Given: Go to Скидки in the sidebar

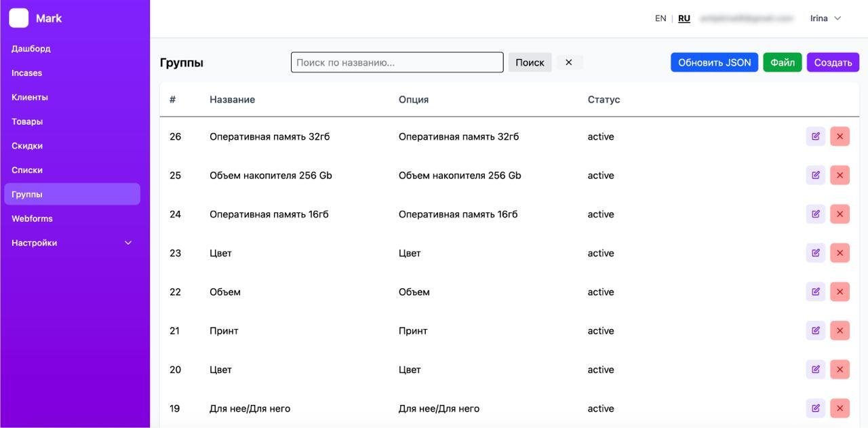Looking at the screenshot, I should point(27,146).
